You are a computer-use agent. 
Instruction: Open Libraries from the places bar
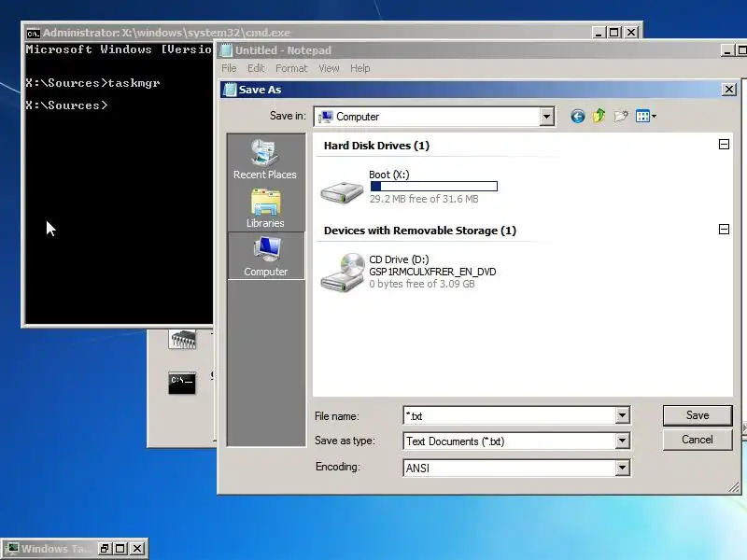265,208
